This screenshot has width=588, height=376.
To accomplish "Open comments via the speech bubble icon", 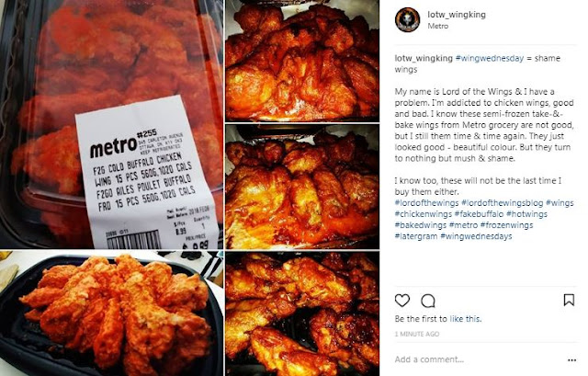I will click(428, 301).
